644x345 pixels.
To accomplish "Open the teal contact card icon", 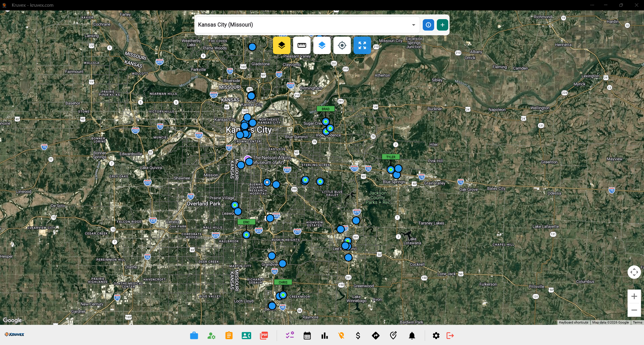I will tap(246, 336).
